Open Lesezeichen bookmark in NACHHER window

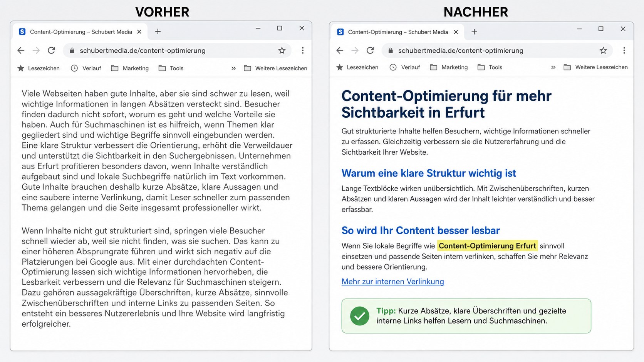click(357, 67)
